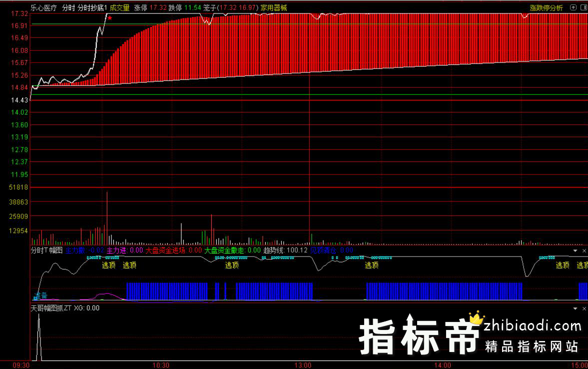Screen dimensions: 588x369
Task: Click the 14.84 price axis label
Action: pyautogui.click(x=19, y=88)
